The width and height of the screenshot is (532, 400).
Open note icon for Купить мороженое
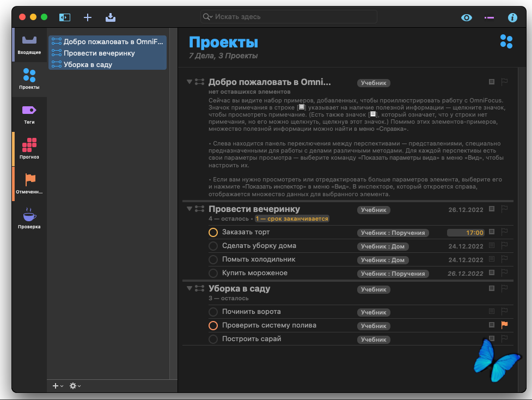[x=491, y=272]
